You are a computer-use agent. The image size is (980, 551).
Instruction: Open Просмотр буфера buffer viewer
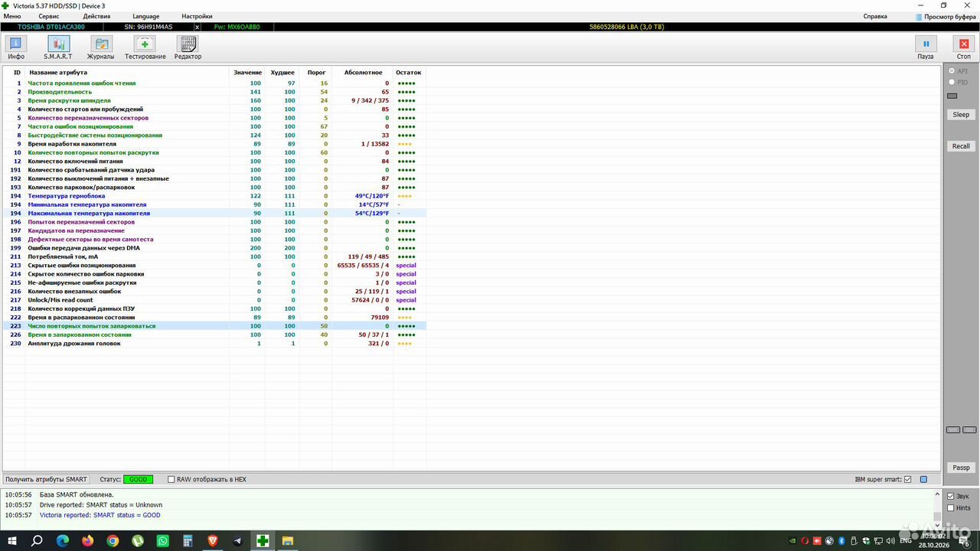point(944,16)
